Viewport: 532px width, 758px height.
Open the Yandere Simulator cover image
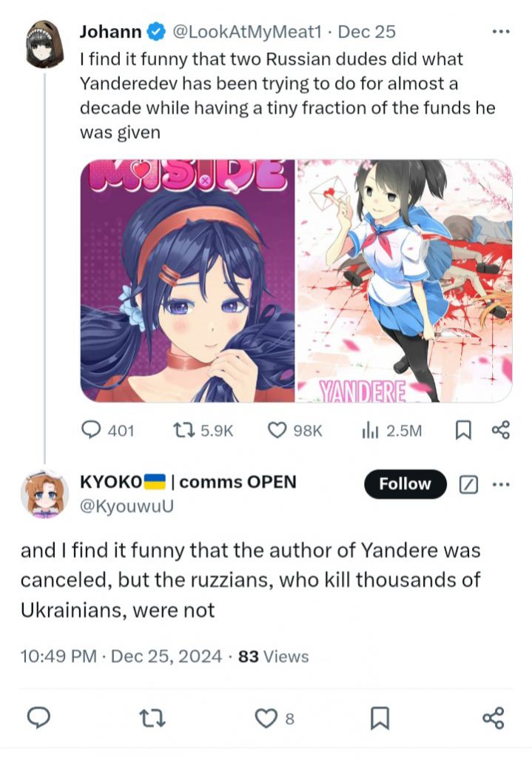pos(405,281)
